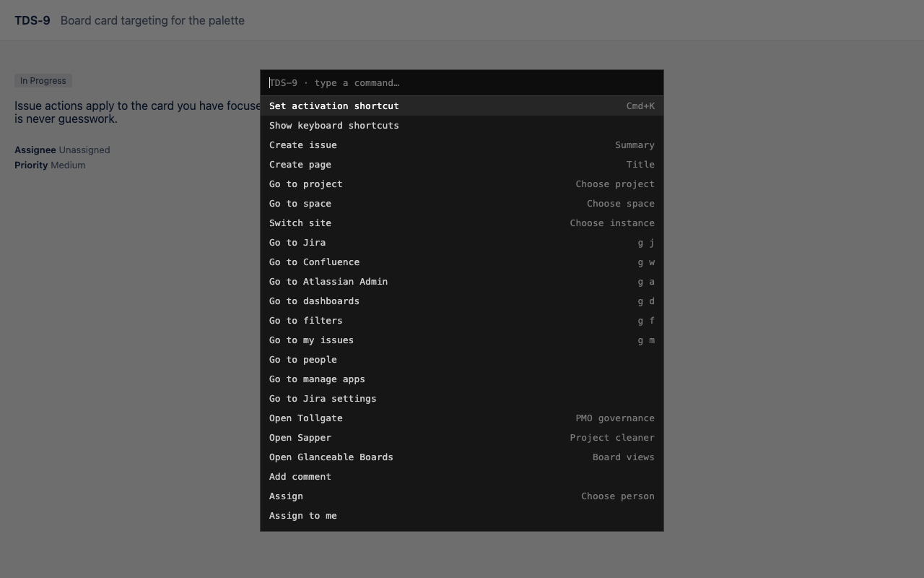Click the In Progress status badge

(x=43, y=81)
